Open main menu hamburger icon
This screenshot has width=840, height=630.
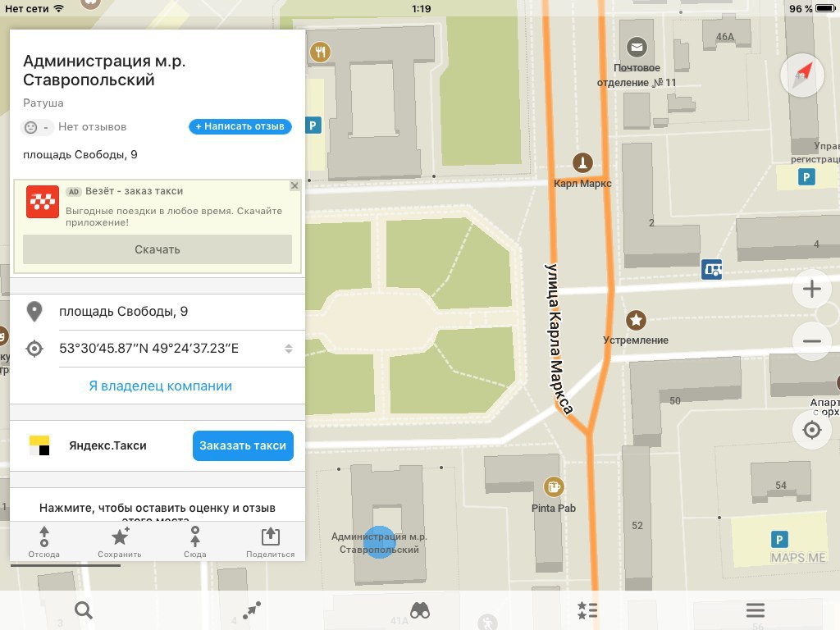(756, 609)
